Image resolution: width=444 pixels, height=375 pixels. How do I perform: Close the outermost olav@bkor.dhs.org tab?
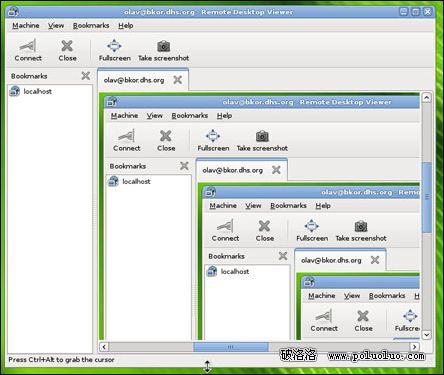click(178, 80)
